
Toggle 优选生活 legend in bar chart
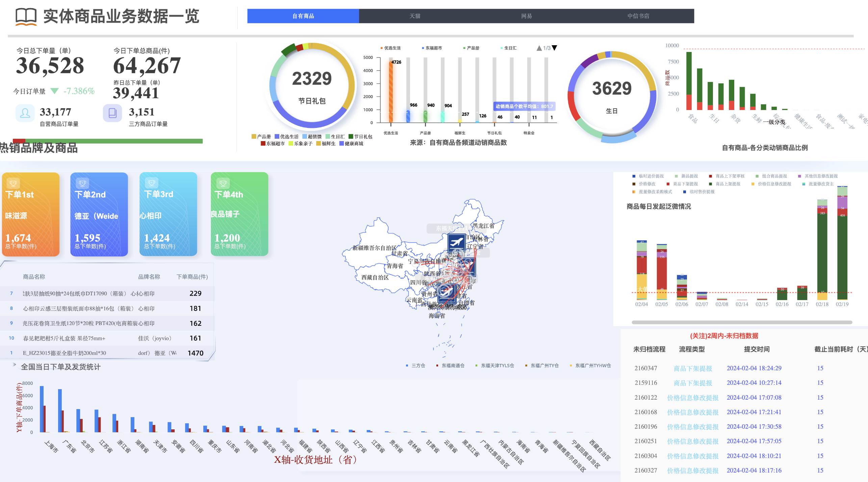coord(390,48)
